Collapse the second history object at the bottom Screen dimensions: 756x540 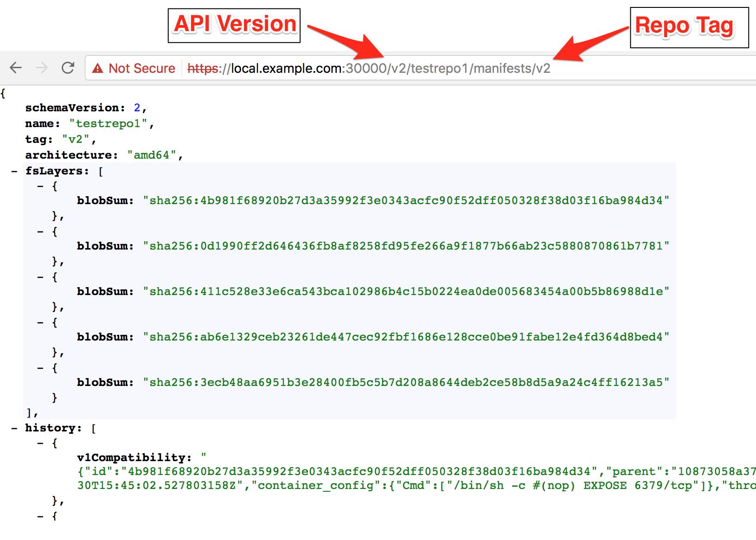[40, 516]
